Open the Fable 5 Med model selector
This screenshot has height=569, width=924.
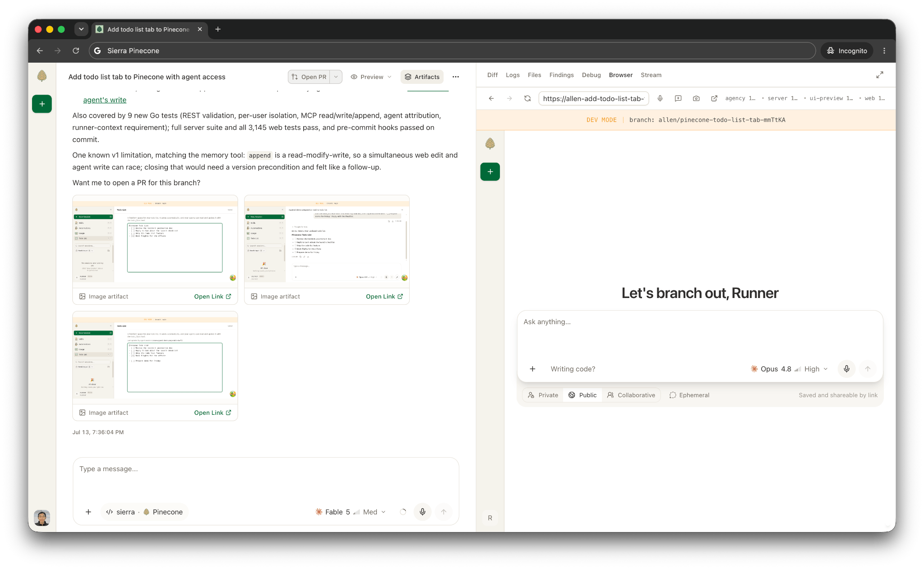point(351,512)
